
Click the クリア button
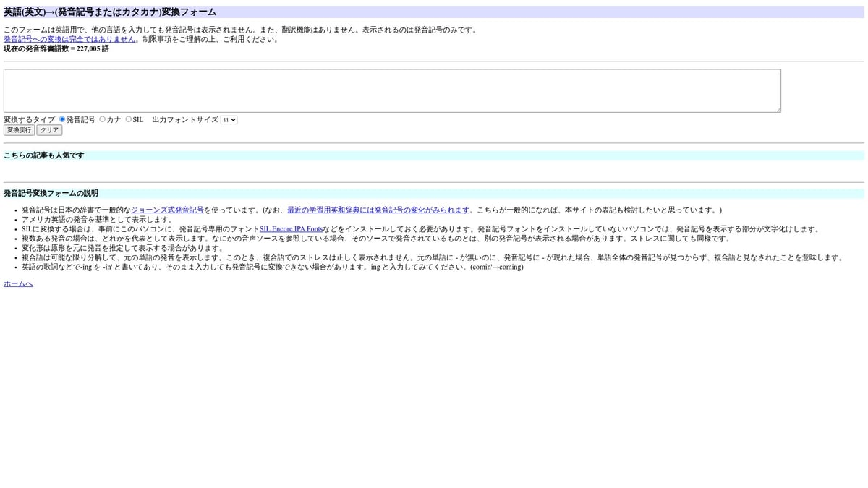point(49,130)
